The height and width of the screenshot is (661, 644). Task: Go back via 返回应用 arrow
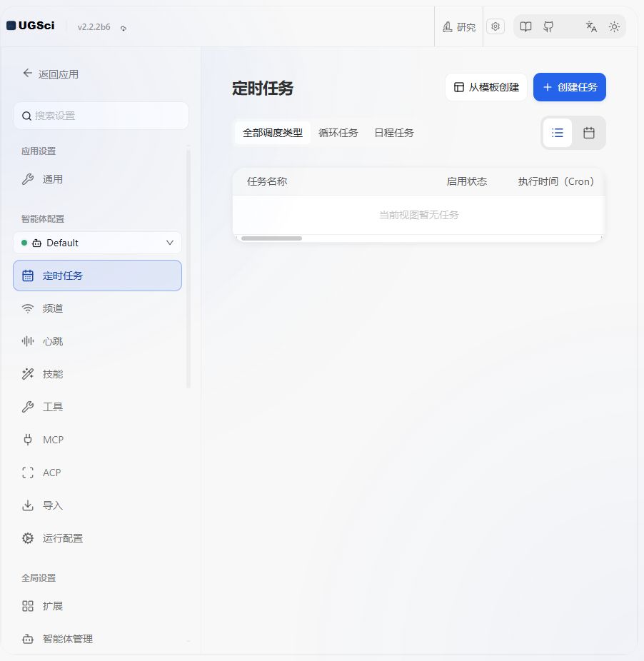click(51, 74)
